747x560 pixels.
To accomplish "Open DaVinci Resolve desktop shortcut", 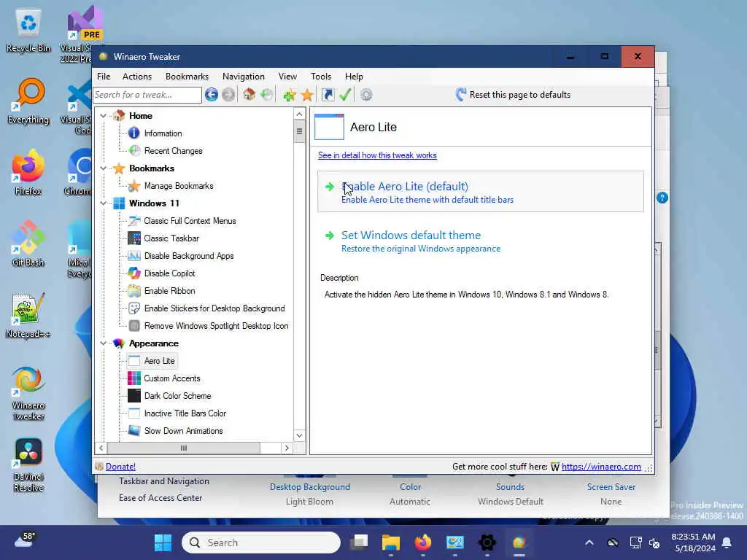I will tap(28, 465).
